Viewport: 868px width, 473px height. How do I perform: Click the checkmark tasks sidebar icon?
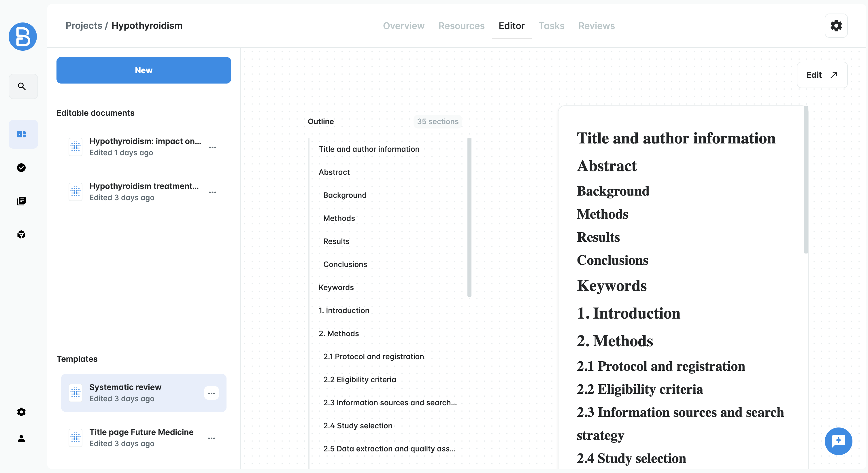click(x=21, y=168)
